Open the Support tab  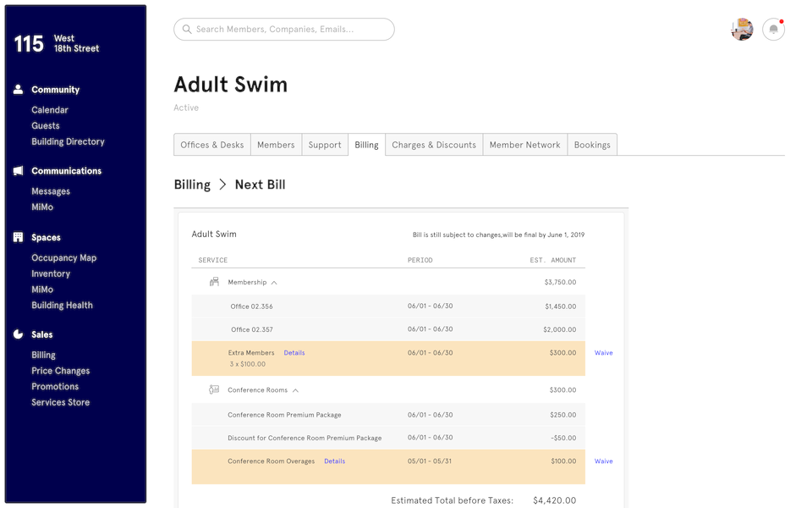[325, 145]
